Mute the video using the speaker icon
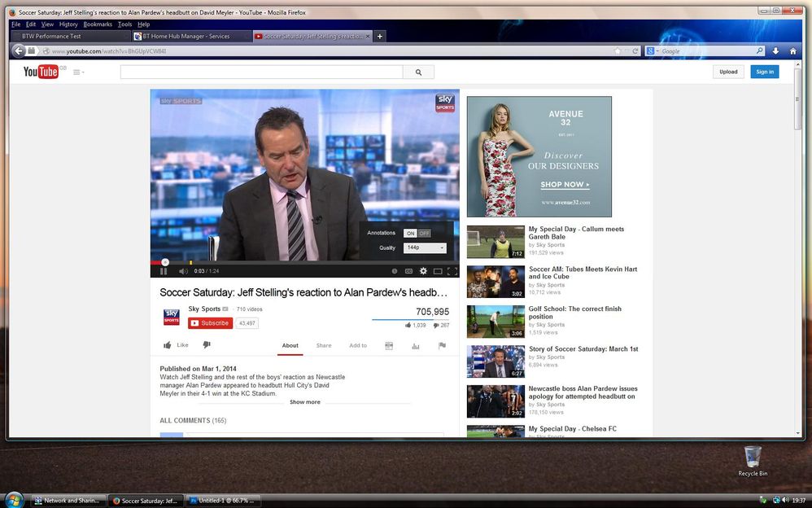Screen dimensions: 812x508 183,271
